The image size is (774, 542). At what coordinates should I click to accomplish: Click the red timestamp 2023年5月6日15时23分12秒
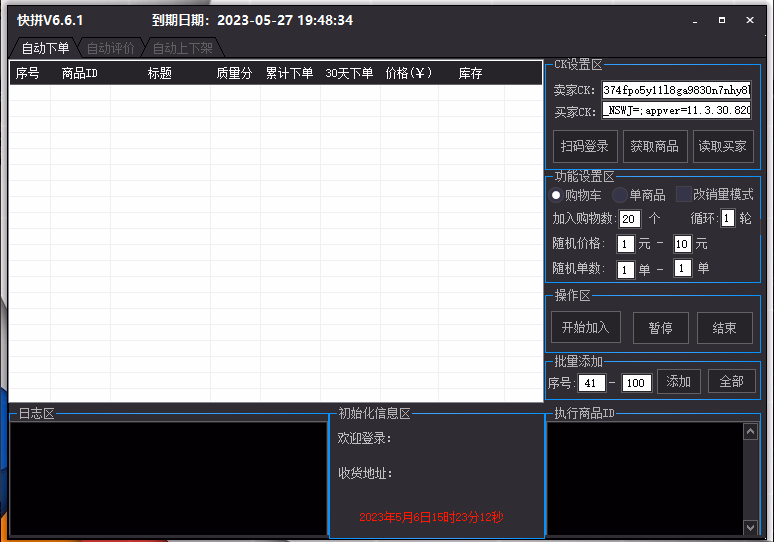click(431, 517)
